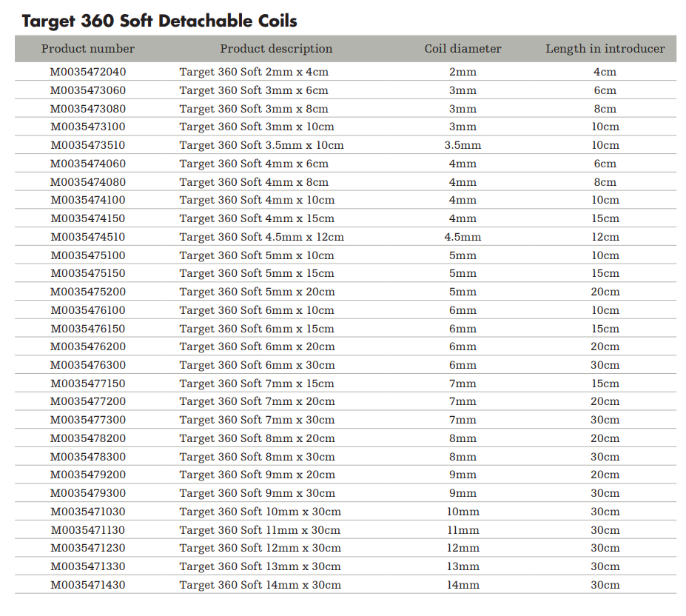This screenshot has height=616, width=686.
Task: Select description Target 360 Soft 4mm x 15cm
Action: tap(257, 218)
